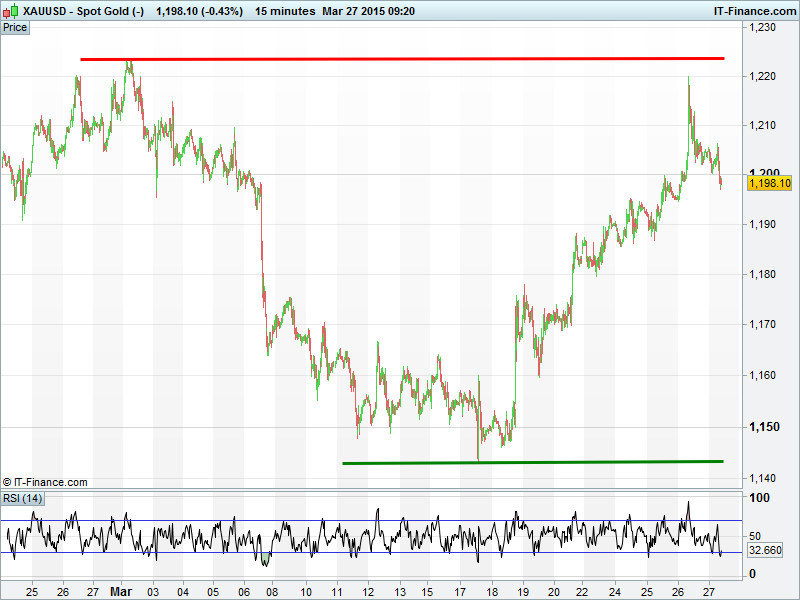The image size is (800, 600).
Task: Click the 1,150 level on price axis
Action: coord(765,428)
